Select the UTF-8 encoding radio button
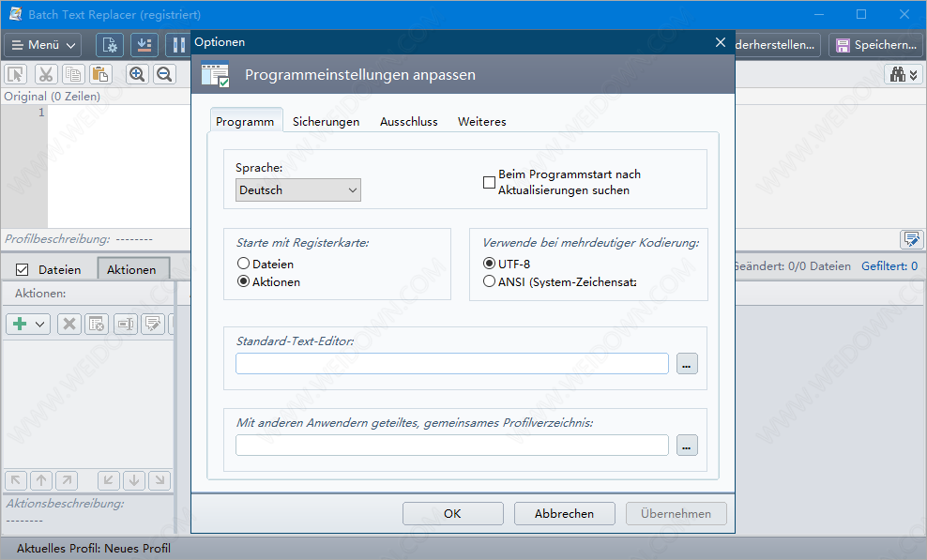Image resolution: width=927 pixels, height=560 pixels. [x=489, y=264]
